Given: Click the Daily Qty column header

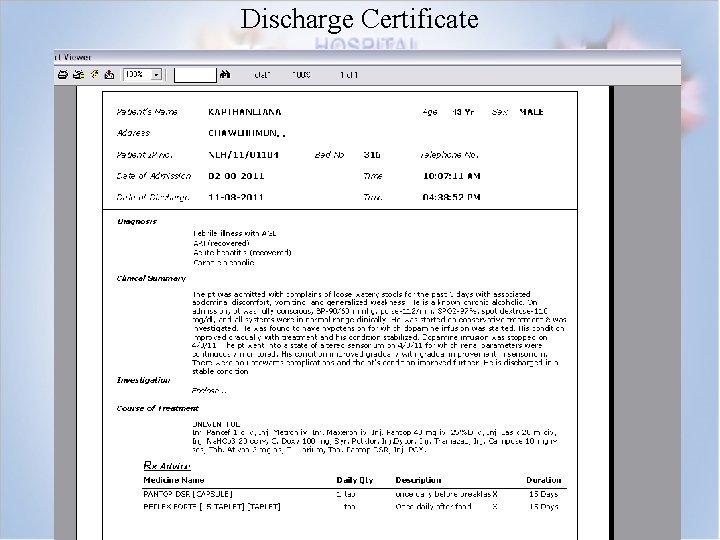Looking at the screenshot, I should point(354,480).
